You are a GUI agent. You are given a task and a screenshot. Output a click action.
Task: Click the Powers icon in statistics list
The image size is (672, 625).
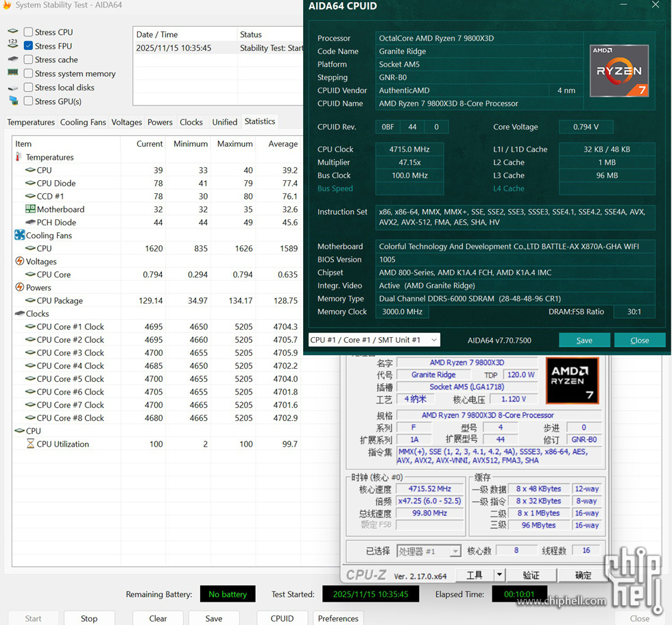[x=19, y=287]
